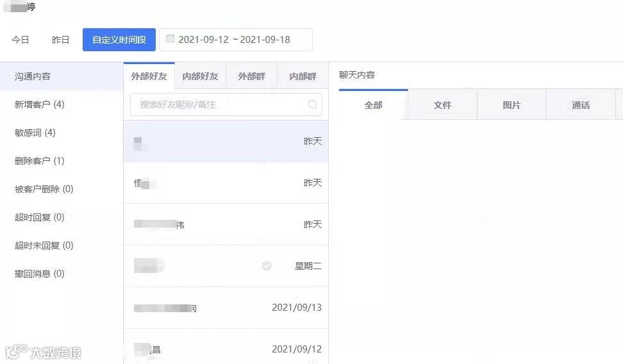Switch to the 内部好友 tab
The image size is (623, 364).
pos(200,76)
